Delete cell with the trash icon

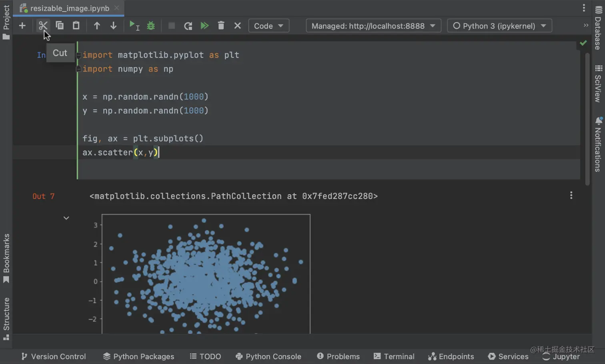coord(221,26)
